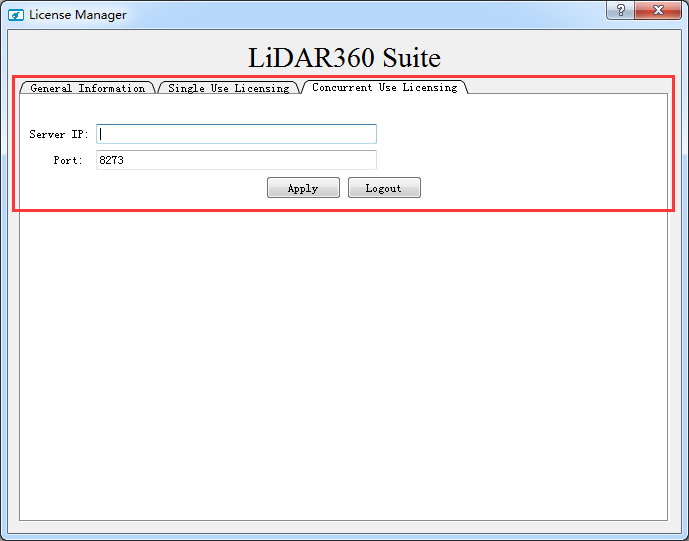Image resolution: width=689 pixels, height=541 pixels.
Task: Open the Single Use Licensing tab
Action: click(x=228, y=88)
